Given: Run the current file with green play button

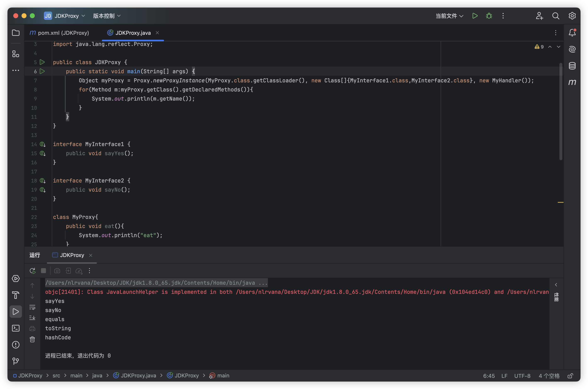Looking at the screenshot, I should (x=475, y=16).
